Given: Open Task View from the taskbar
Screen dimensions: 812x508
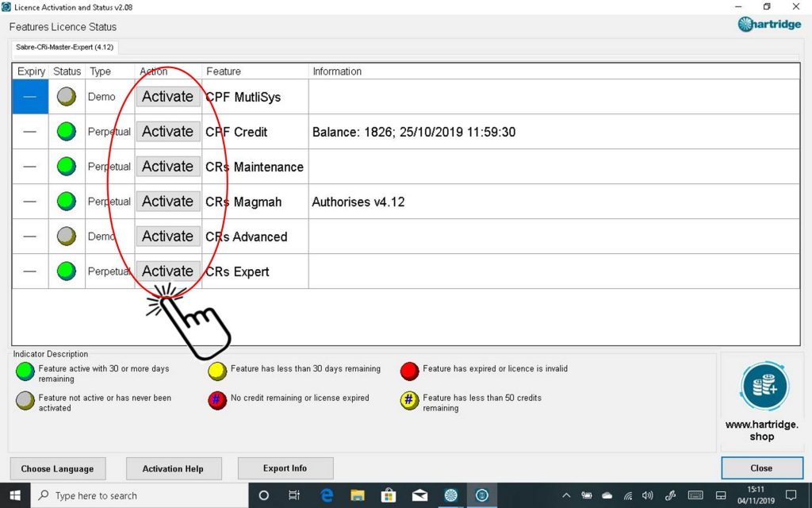Looking at the screenshot, I should pos(294,495).
